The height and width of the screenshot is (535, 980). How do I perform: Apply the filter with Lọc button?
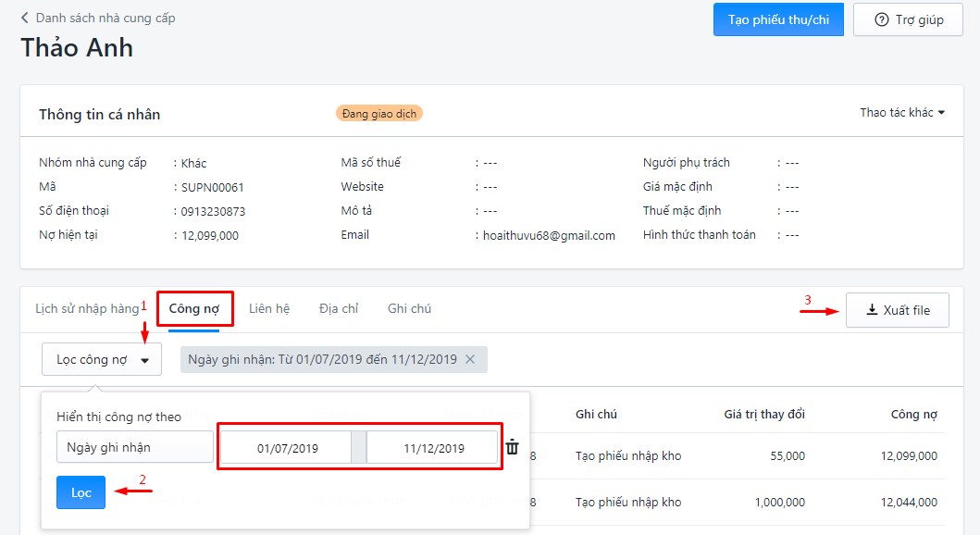coord(81,492)
